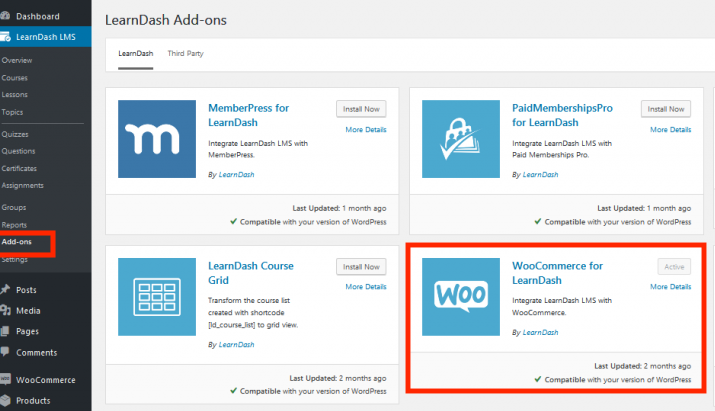Open the Overview submenu item
715x411 pixels.
[16, 60]
